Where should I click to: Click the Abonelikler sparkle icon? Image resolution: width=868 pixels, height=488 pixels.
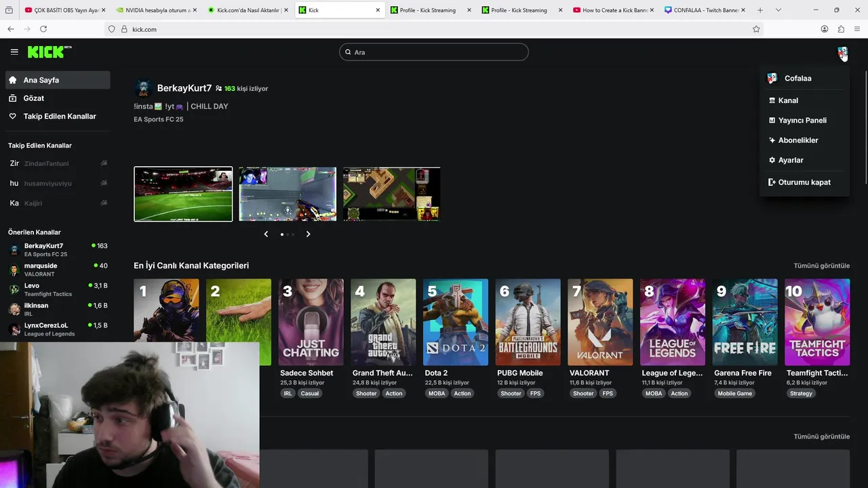(x=772, y=140)
